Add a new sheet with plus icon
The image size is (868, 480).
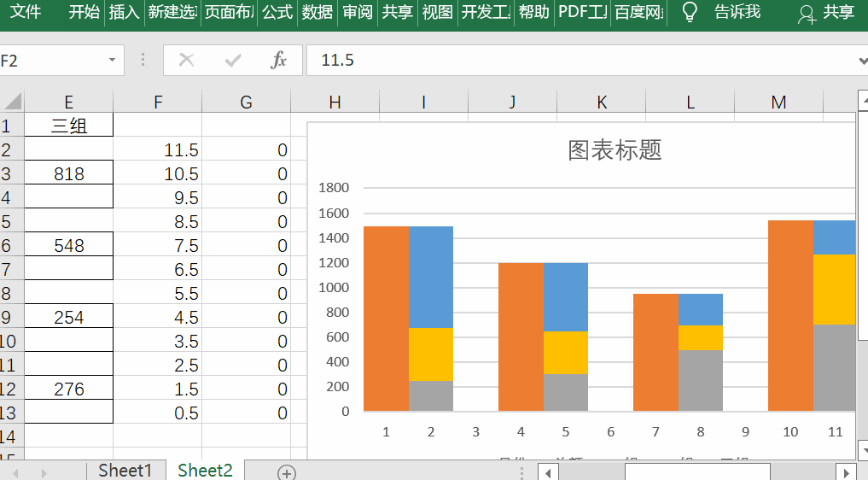(x=286, y=472)
